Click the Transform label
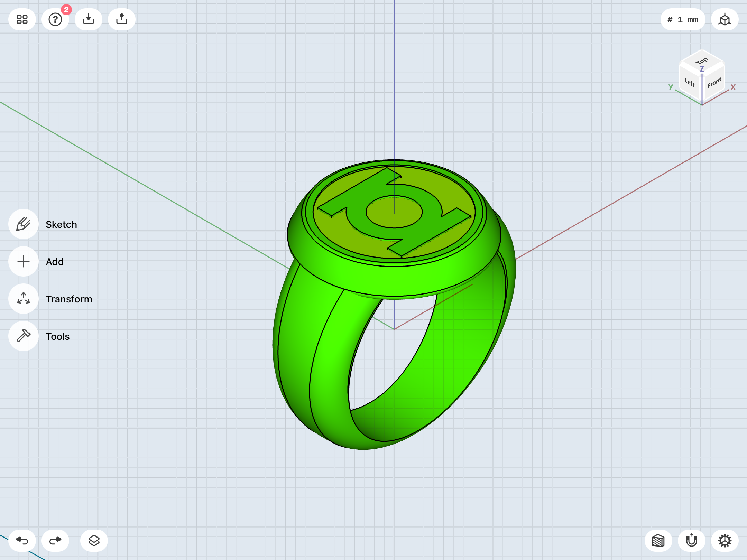Viewport: 747px width, 560px height. tap(69, 299)
